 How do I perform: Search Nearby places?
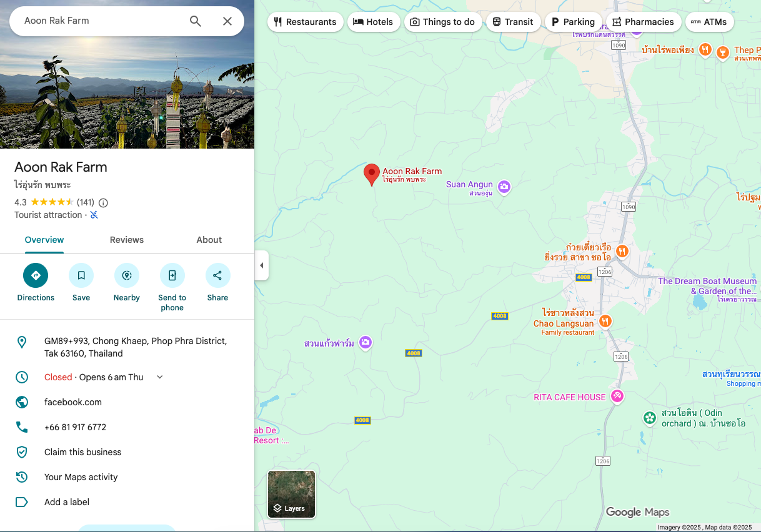[127, 283]
